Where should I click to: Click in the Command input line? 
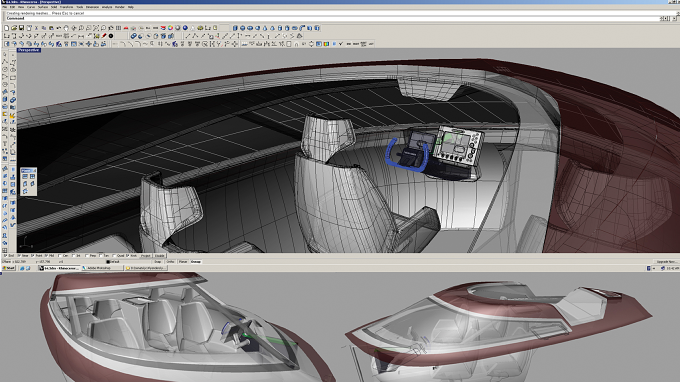(x=330, y=18)
